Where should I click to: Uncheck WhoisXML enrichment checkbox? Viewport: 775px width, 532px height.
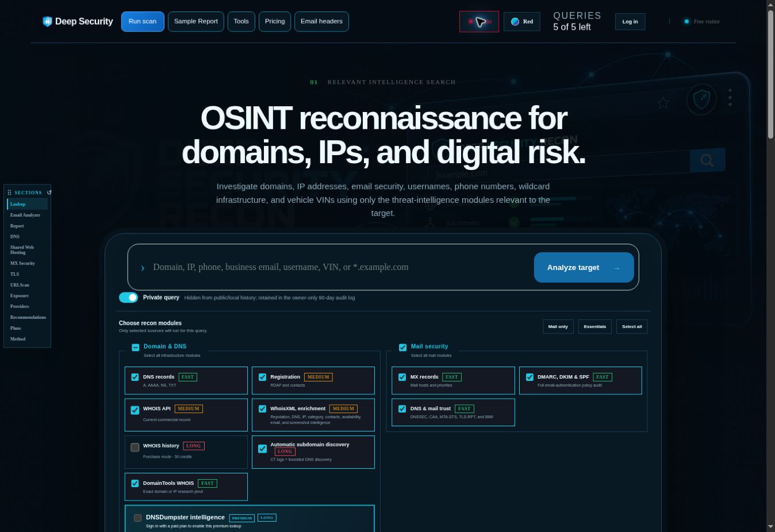point(262,409)
